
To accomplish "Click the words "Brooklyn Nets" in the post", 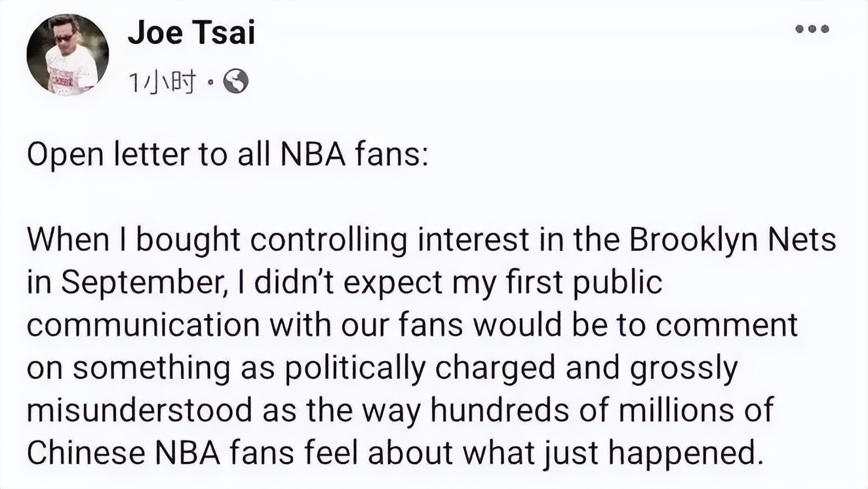I will pos(732,241).
